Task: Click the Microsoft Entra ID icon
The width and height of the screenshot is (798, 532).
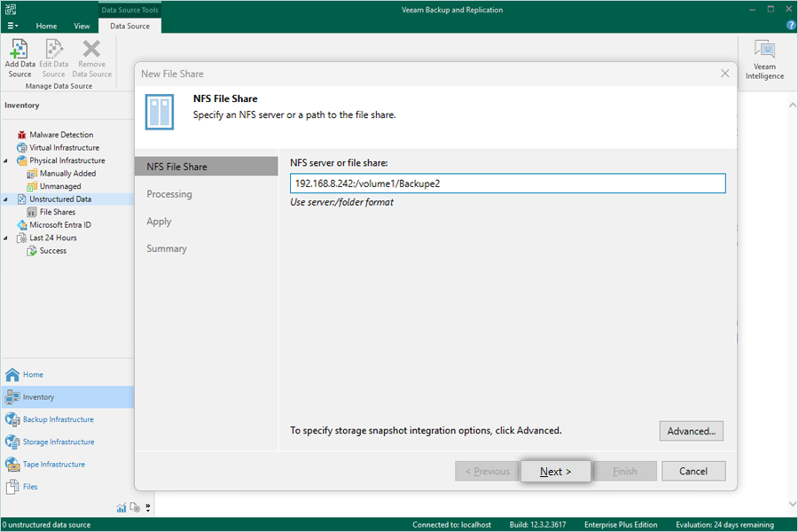Action: 22,224
